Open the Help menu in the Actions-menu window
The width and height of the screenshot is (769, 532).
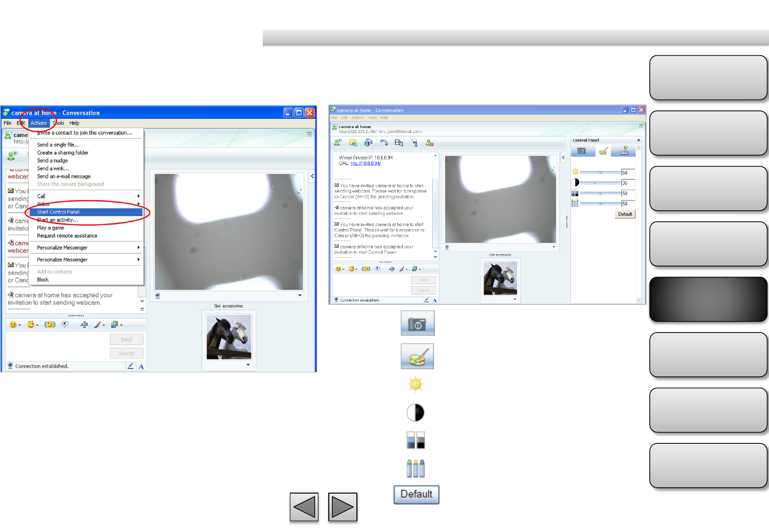click(74, 123)
